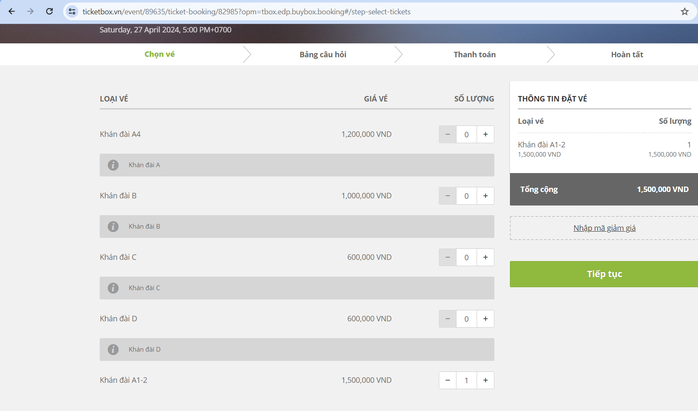Click info icon in Khán đài B description bar
The image size is (698, 411).
click(x=113, y=226)
